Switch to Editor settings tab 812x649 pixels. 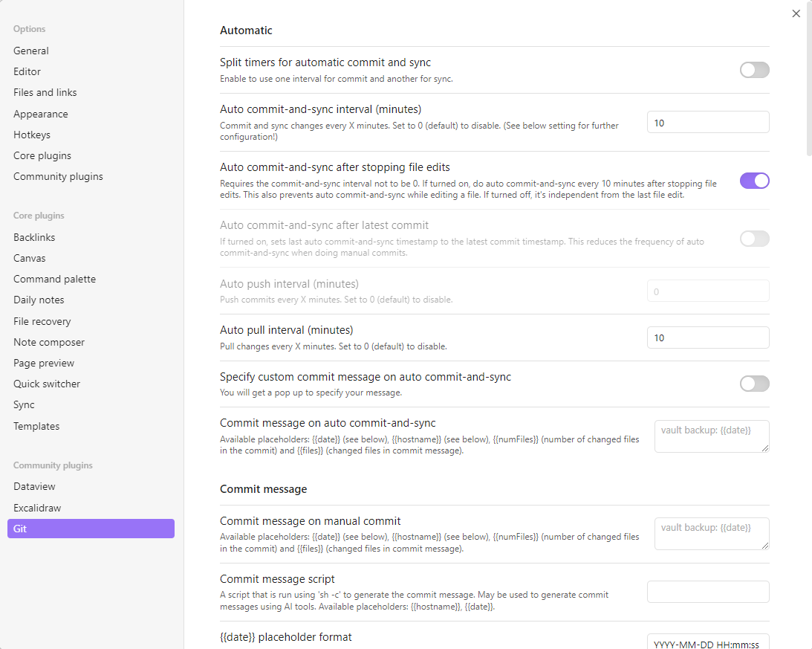click(27, 71)
